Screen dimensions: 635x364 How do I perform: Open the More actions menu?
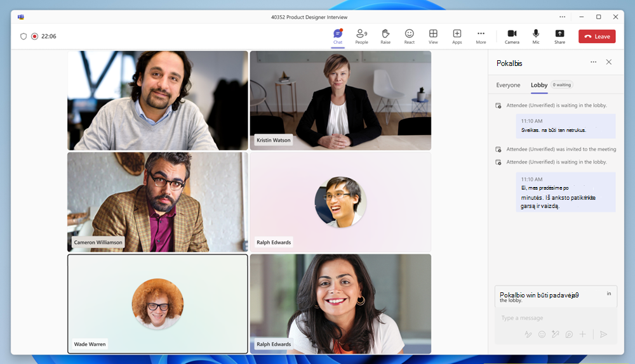481,36
